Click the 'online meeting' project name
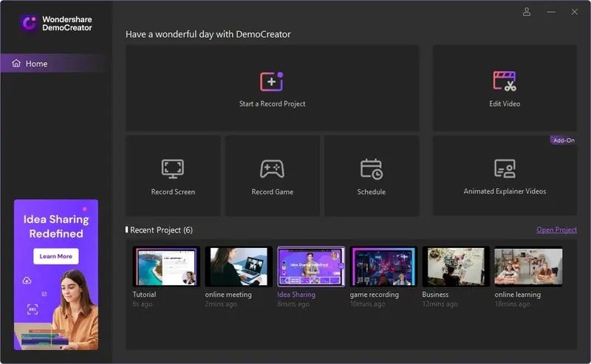The image size is (591, 364). [x=228, y=295]
